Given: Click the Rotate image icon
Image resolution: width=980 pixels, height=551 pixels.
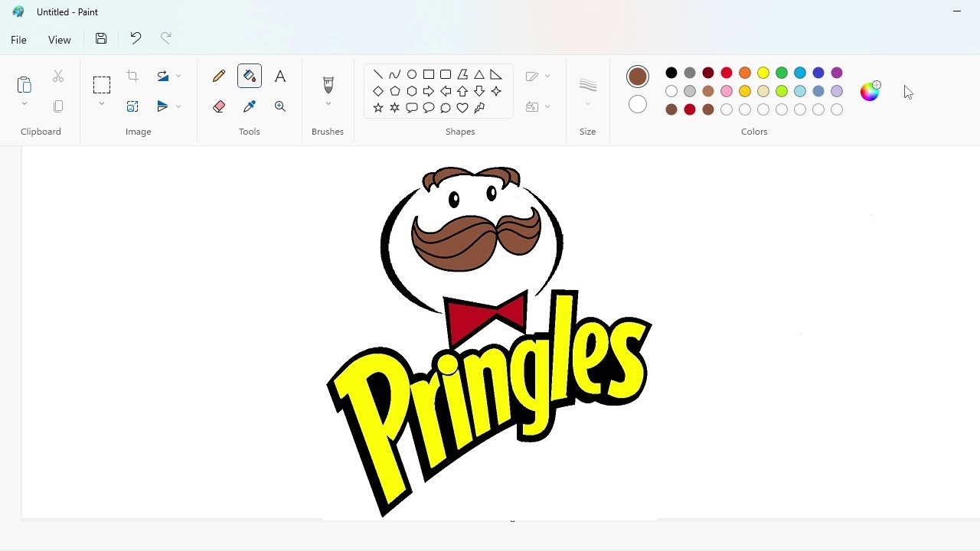Looking at the screenshot, I should (162, 76).
